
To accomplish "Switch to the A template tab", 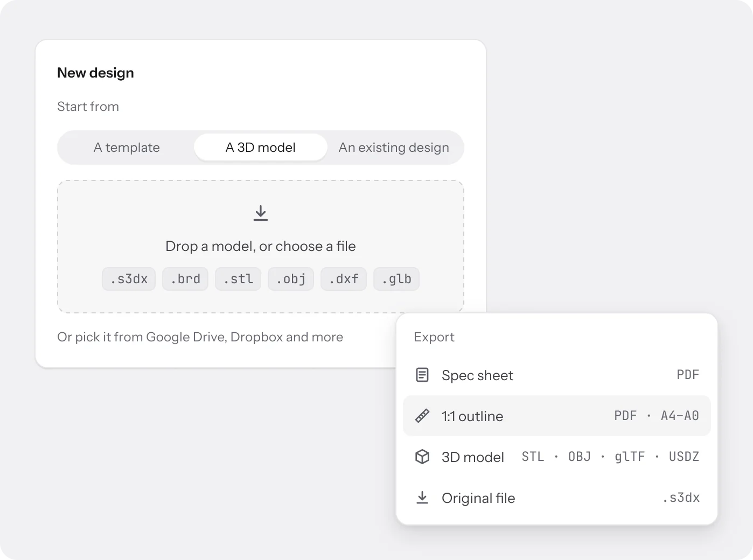I will (x=127, y=148).
